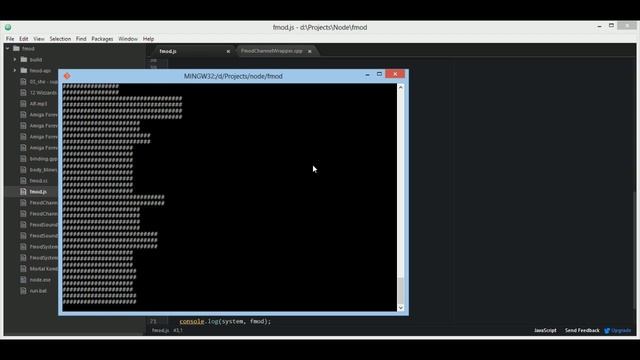Click the build folder icon

point(24,60)
